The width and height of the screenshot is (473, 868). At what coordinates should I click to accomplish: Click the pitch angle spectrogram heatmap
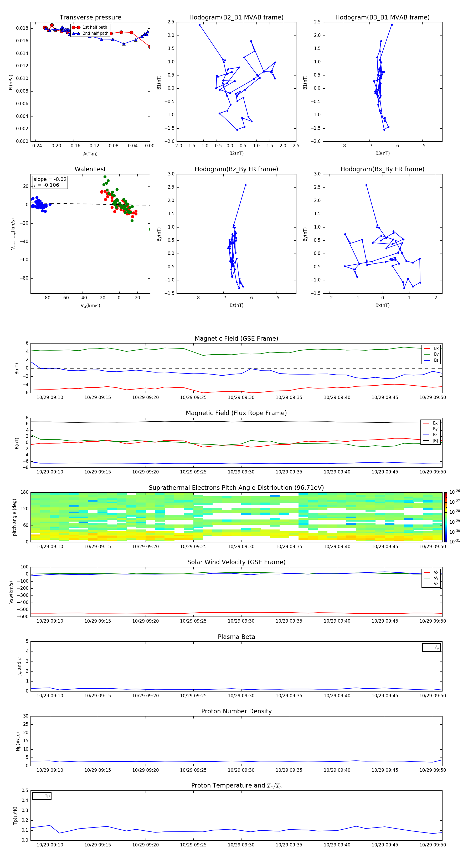236,517
